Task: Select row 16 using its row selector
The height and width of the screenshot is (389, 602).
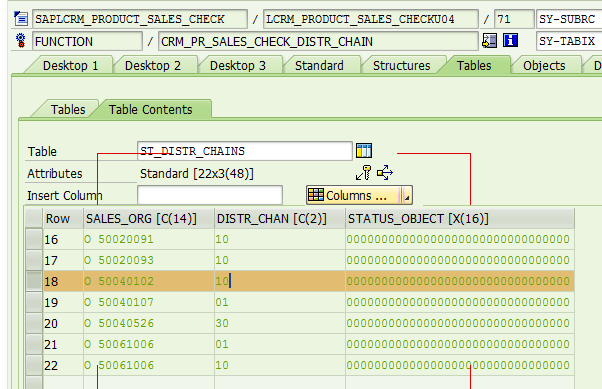Action: (34, 239)
